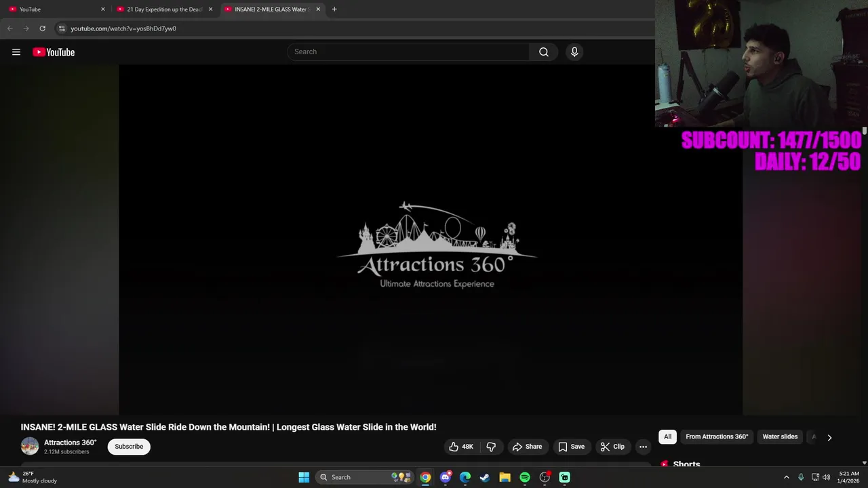Go back with browser back arrow
868x488 pixels.
coord(10,28)
